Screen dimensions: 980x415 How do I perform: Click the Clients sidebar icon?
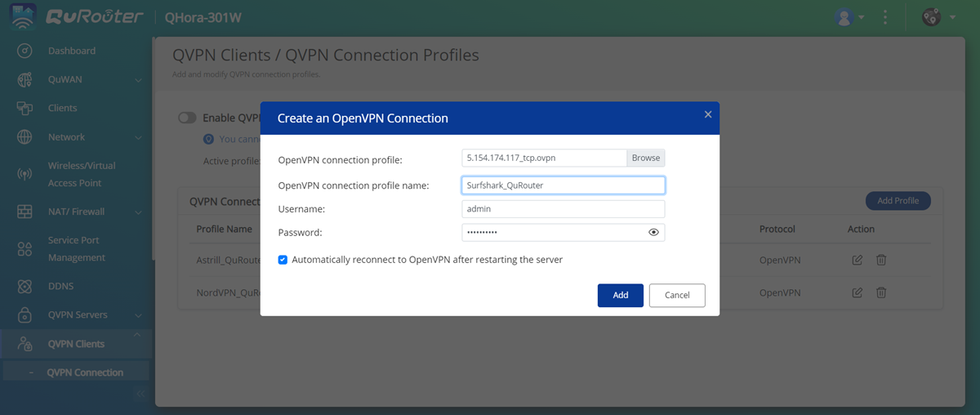(x=24, y=108)
